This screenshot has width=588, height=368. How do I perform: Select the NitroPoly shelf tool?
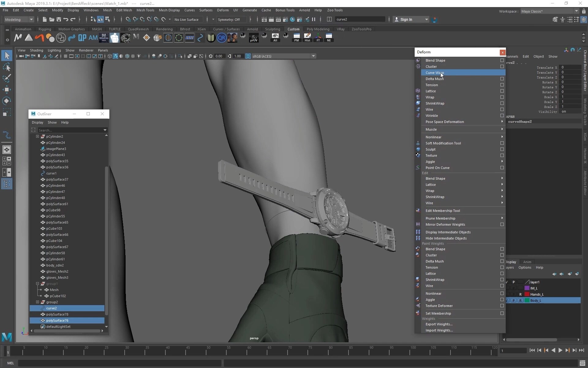pos(104,37)
